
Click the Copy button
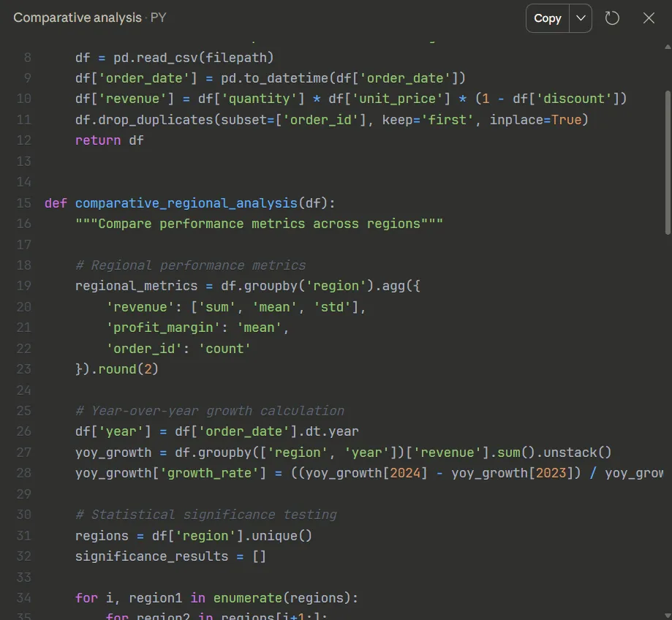547,18
